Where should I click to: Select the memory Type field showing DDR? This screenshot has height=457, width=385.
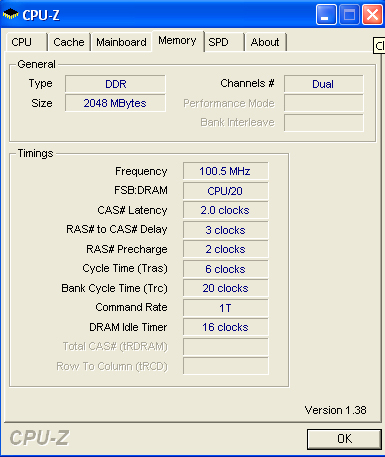coord(115,84)
